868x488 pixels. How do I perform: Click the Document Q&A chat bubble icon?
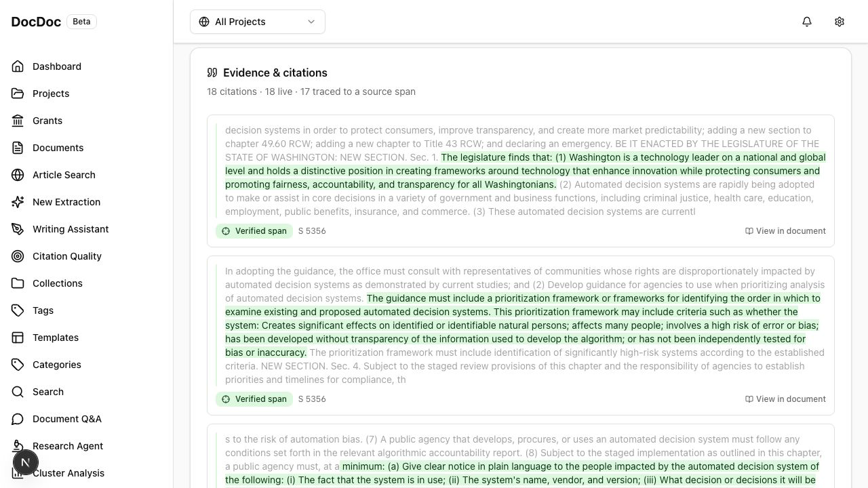coord(18,419)
